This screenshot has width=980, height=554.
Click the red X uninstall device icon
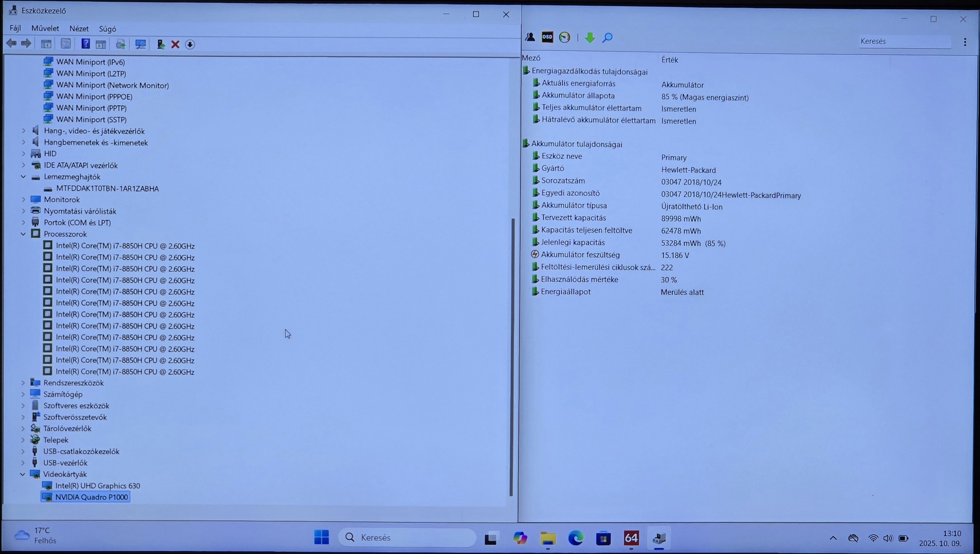coord(175,44)
